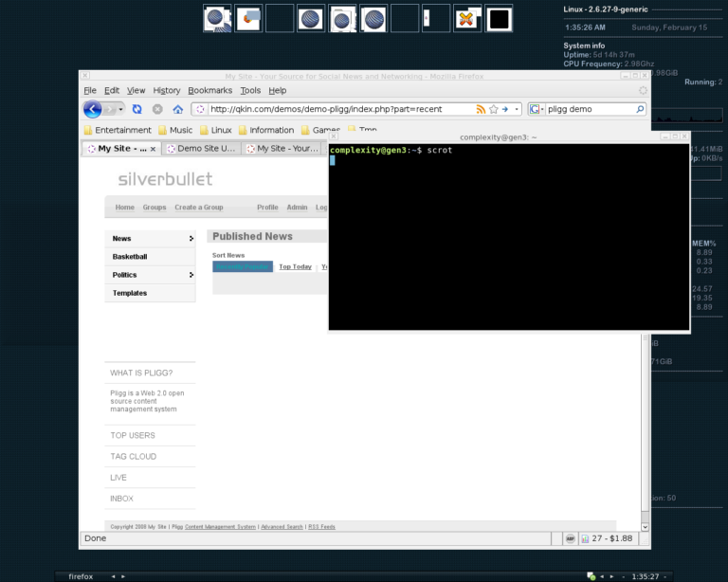This screenshot has width=728, height=582.
Task: Expand the News category submenu
Action: (191, 239)
